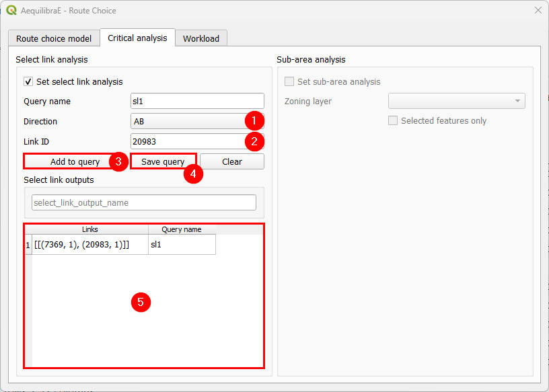
Task: Click the Link ID field with 20983
Action: pyautogui.click(x=188, y=141)
